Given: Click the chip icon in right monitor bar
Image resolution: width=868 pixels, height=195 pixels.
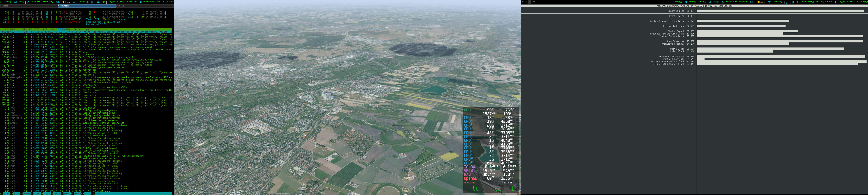Looking at the screenshot, I should click(686, 2).
